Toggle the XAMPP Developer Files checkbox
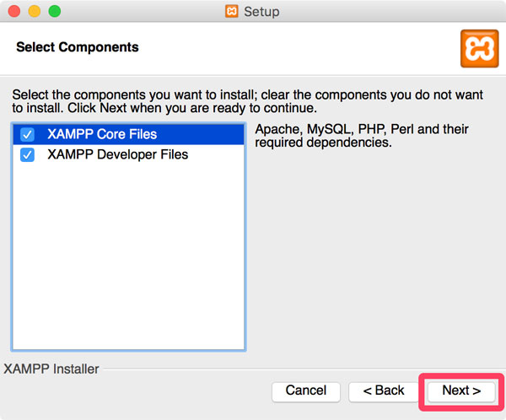506x420 pixels. 28,154
